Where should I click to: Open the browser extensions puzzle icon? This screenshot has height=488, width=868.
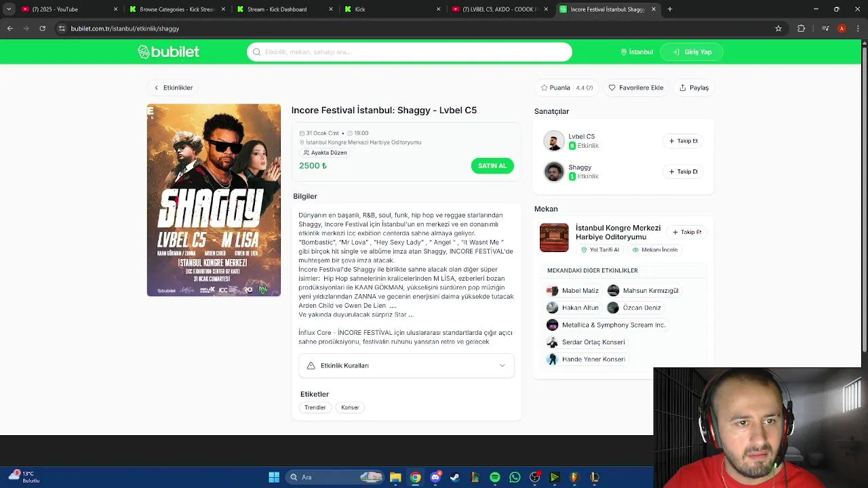pyautogui.click(x=801, y=28)
